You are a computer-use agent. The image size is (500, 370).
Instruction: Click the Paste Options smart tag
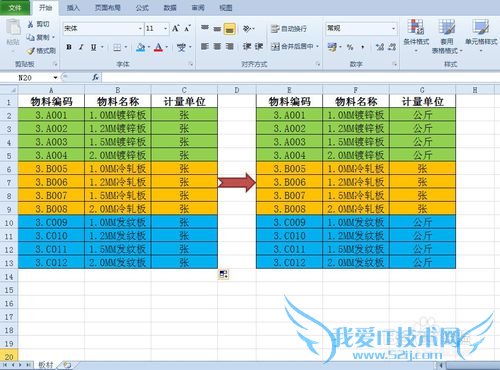(223, 275)
